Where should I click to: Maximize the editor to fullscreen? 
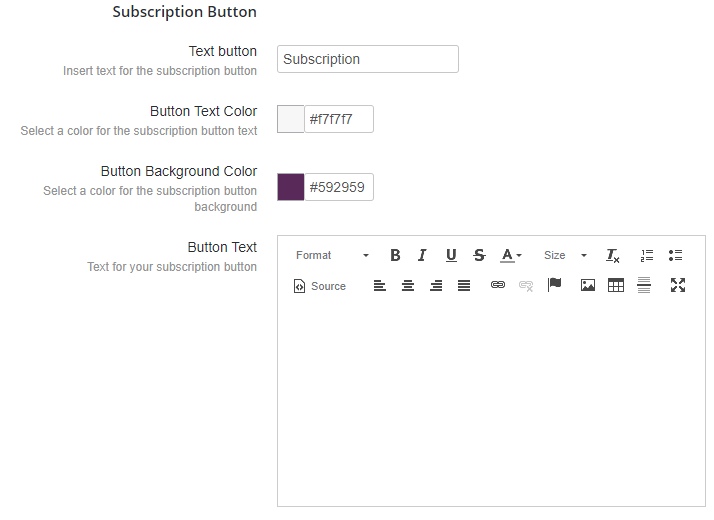[678, 285]
